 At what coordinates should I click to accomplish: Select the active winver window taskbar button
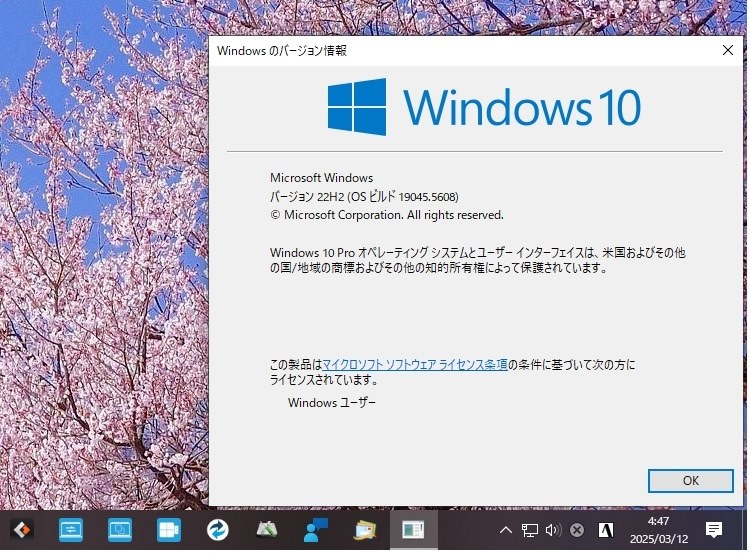pyautogui.click(x=414, y=532)
